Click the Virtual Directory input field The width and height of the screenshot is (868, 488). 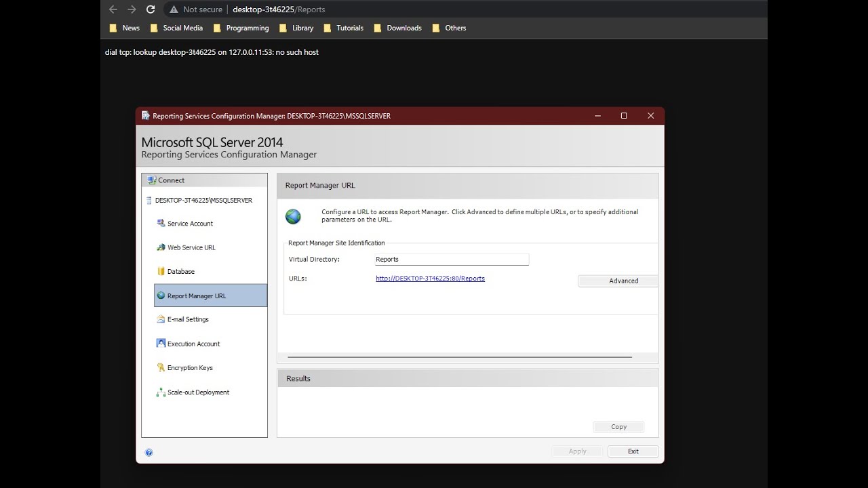pyautogui.click(x=452, y=260)
